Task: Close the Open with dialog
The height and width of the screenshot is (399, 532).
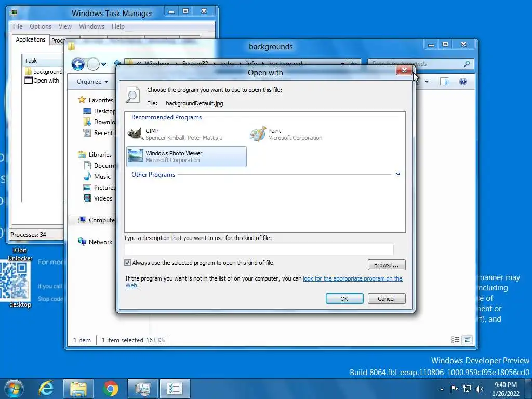Action: 404,70
